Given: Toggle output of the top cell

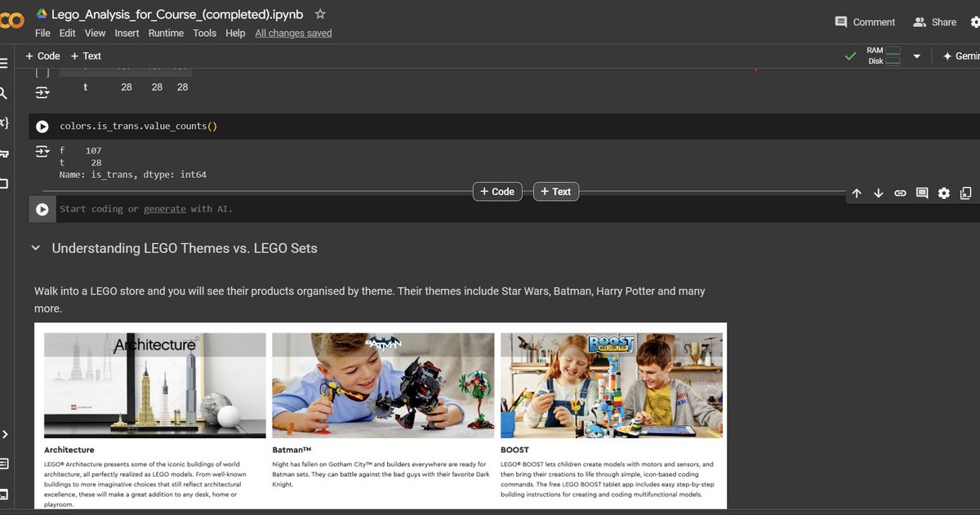Looking at the screenshot, I should tap(42, 94).
